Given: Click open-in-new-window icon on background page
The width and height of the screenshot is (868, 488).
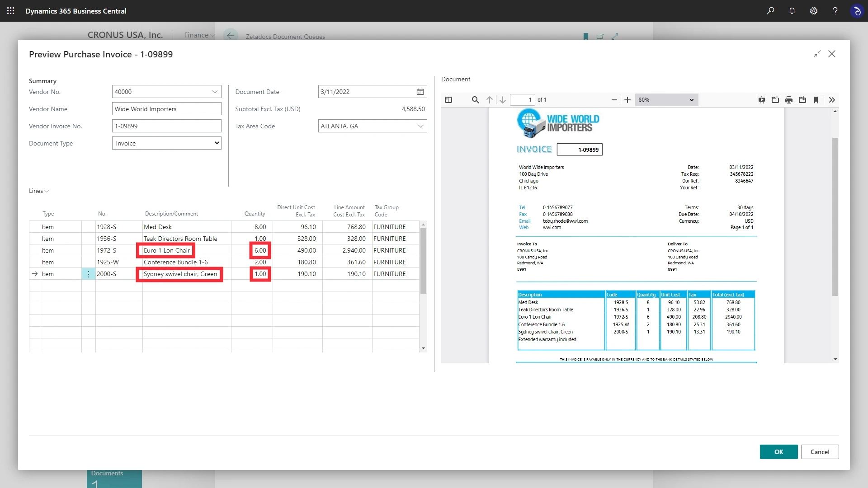Looking at the screenshot, I should click(x=600, y=36).
